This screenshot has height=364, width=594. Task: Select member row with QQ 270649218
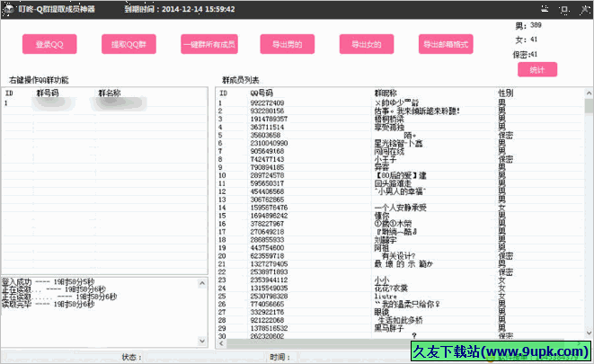401,232
